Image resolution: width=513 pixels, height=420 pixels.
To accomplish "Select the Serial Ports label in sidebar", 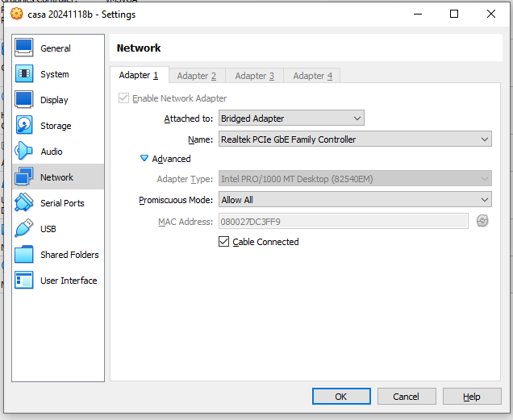I will point(62,203).
